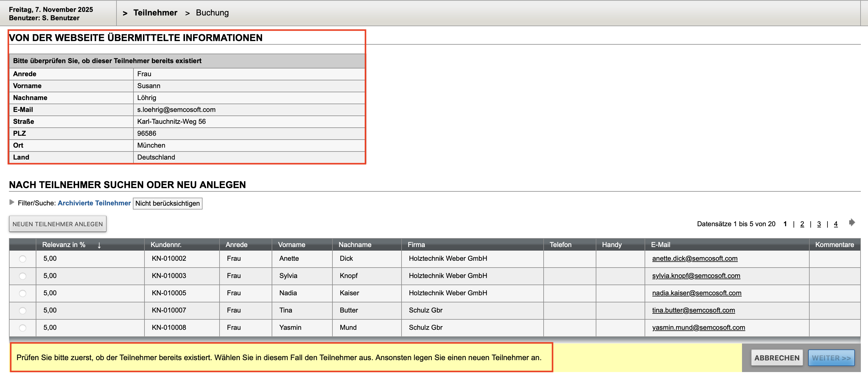This screenshot has height=378, width=868.
Task: Select radio button for Tina Butter
Action: click(x=23, y=310)
